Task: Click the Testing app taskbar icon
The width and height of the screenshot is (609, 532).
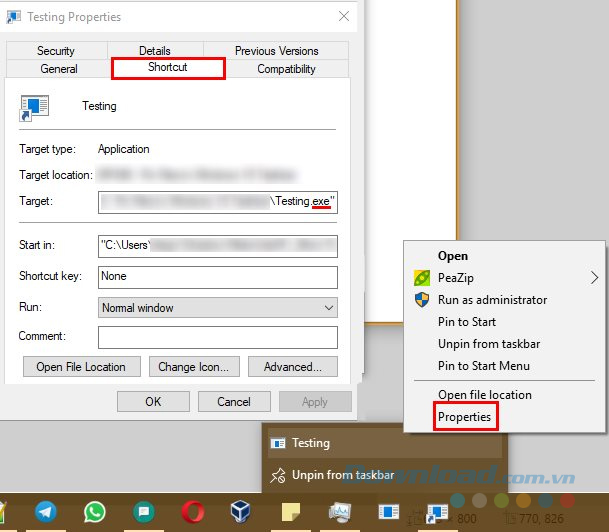Action: coord(389,511)
